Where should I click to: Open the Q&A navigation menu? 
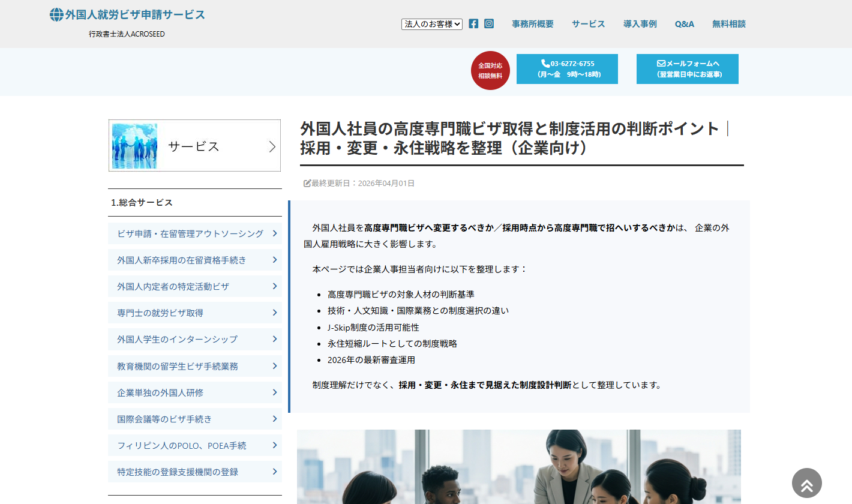(x=684, y=24)
